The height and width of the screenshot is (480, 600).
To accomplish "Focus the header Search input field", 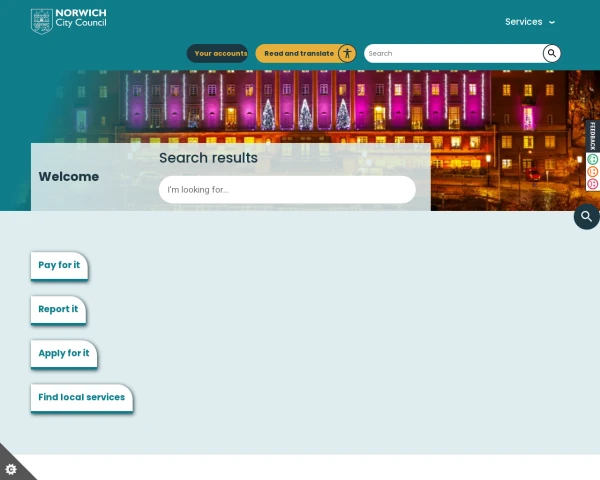I will (x=454, y=54).
